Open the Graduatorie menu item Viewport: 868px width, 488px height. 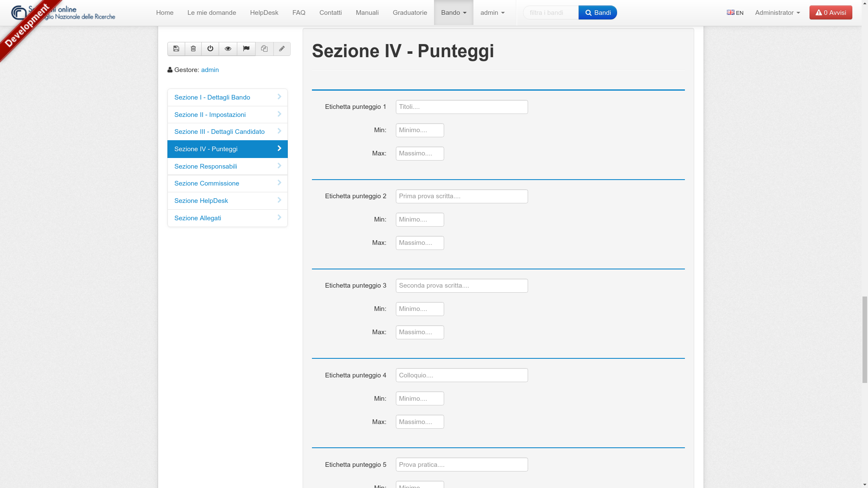(410, 13)
